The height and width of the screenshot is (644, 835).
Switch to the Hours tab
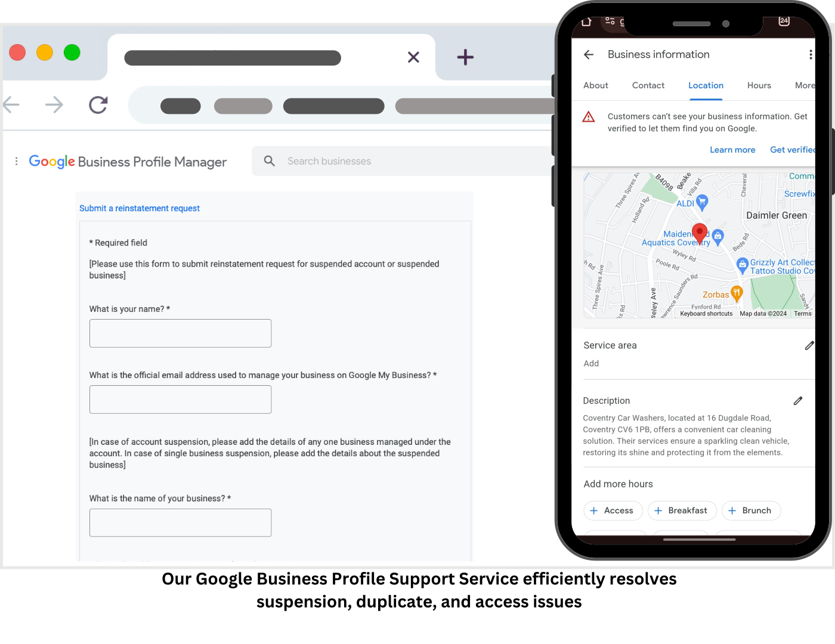pyautogui.click(x=759, y=85)
